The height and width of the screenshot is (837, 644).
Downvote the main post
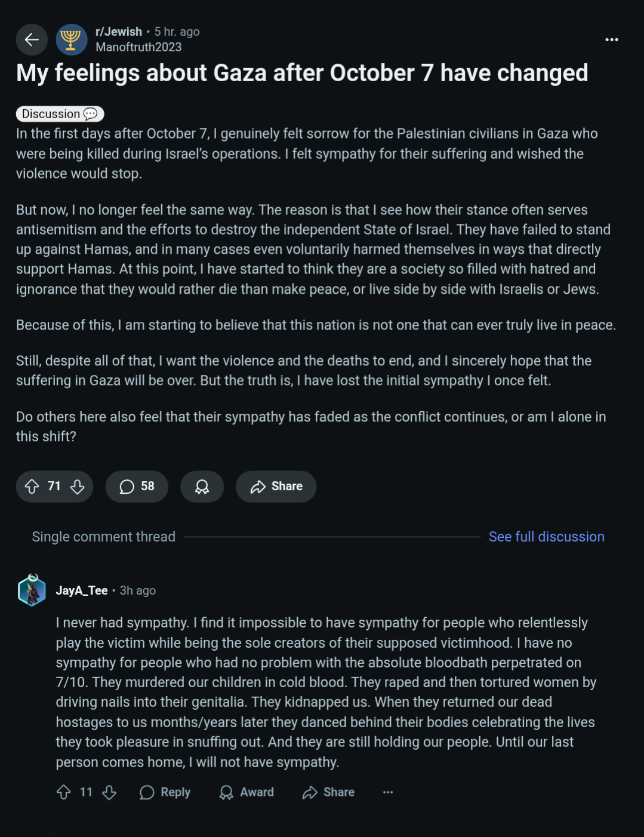(78, 487)
